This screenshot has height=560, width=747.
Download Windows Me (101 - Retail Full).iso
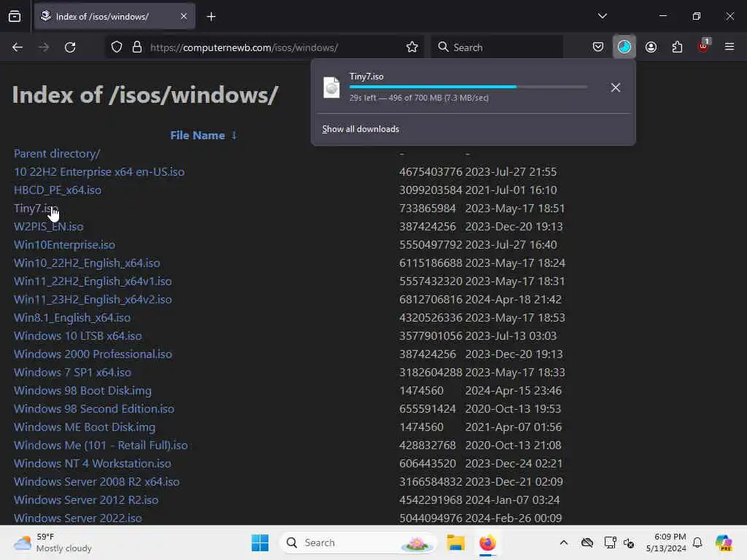point(101,446)
